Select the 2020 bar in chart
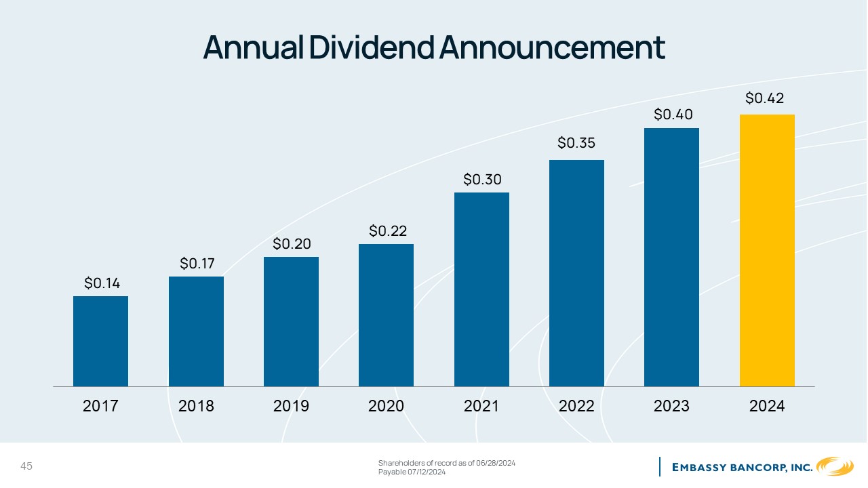 click(386, 315)
